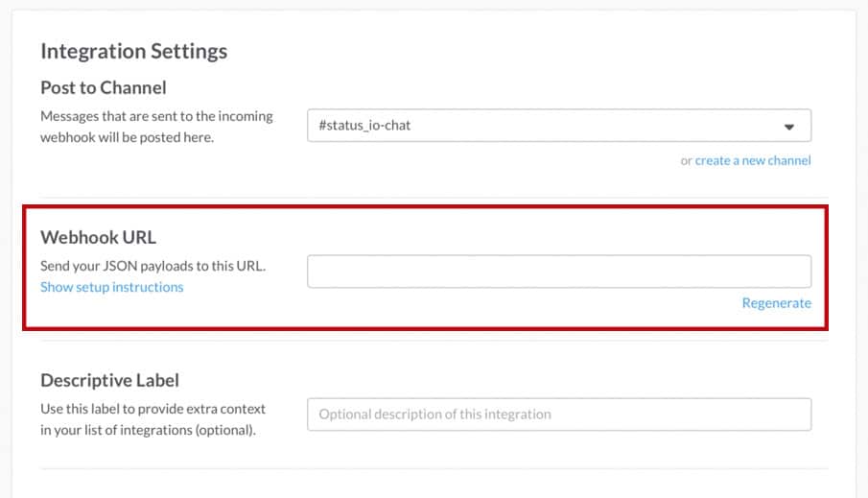
Task: Click the divider line below Descriptive Label section
Action: click(x=434, y=469)
